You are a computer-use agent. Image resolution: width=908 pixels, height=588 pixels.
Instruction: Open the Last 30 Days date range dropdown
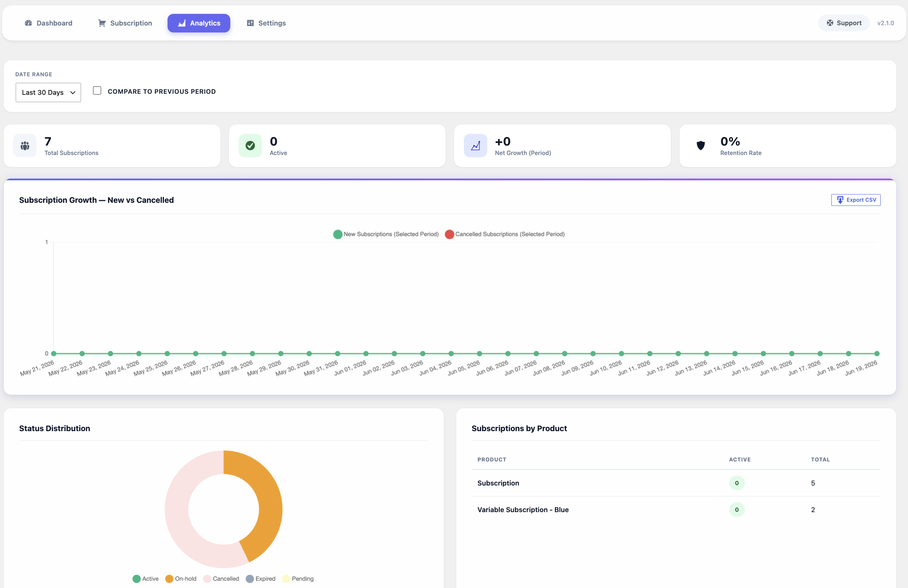(48, 93)
